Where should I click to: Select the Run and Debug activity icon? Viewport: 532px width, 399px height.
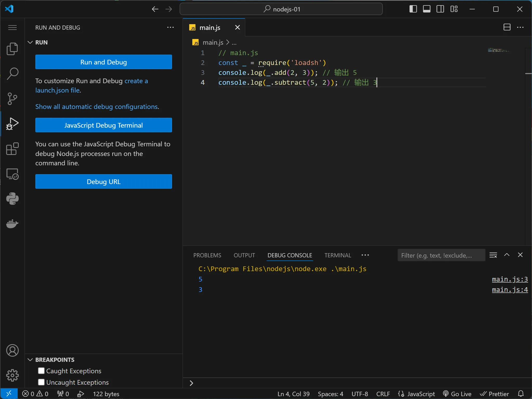click(x=12, y=124)
